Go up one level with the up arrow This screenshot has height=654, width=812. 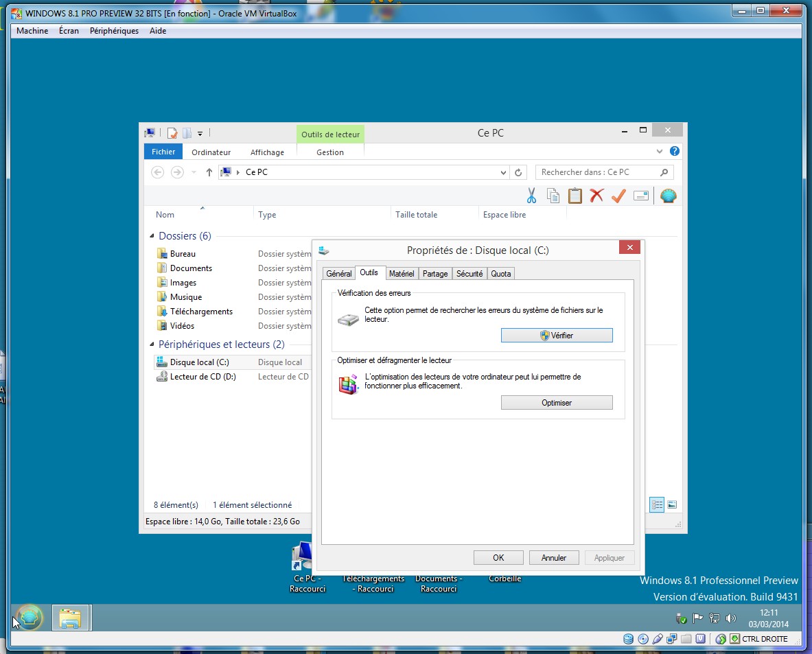[x=209, y=172]
